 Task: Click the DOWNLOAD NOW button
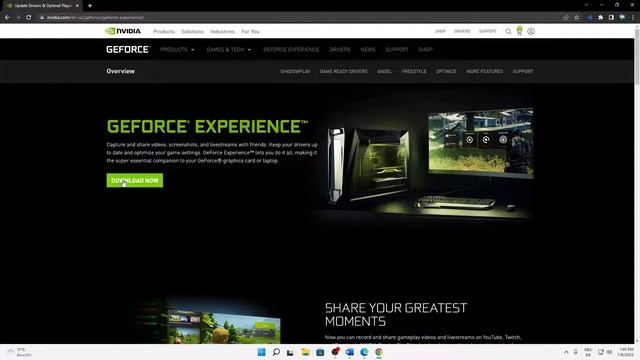[x=135, y=180]
